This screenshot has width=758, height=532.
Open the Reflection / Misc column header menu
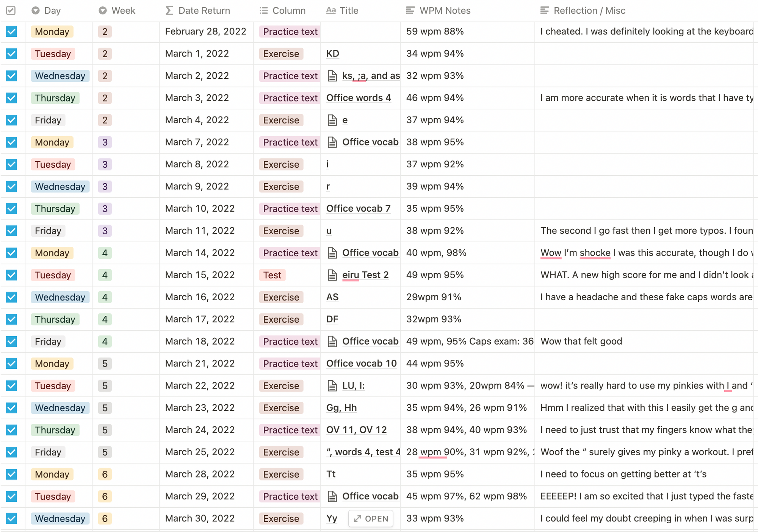589,11
